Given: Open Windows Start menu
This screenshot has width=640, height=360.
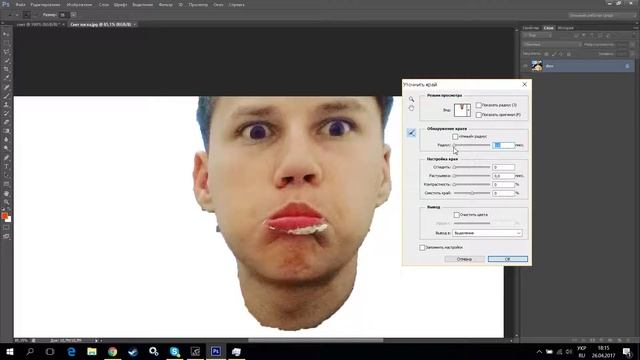Looking at the screenshot, I should tap(9, 351).
